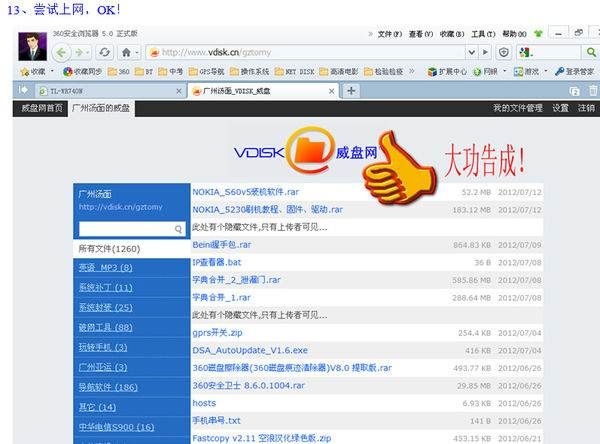Open file DSA_AutoUpdate_V1.6.exe
This screenshot has height=444, width=600.
(x=250, y=350)
